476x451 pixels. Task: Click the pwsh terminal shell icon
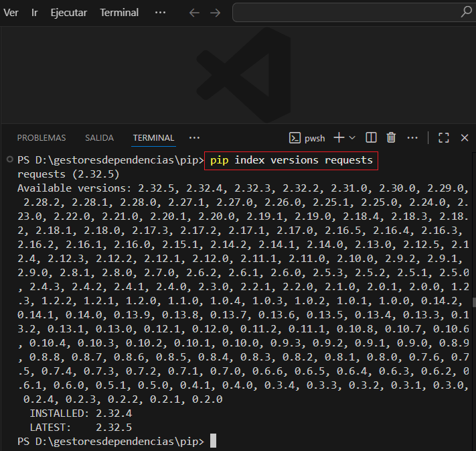pyautogui.click(x=295, y=138)
